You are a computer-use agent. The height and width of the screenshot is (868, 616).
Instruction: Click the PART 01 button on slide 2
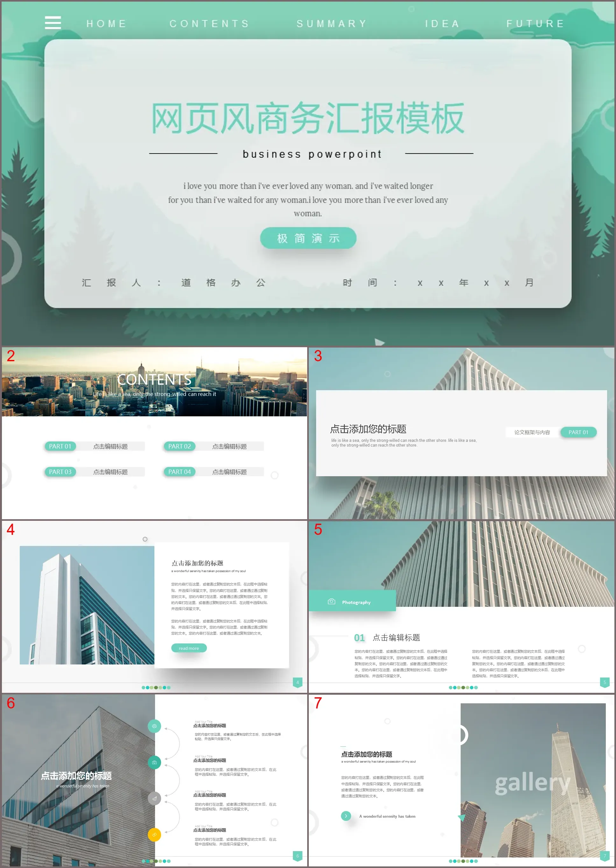59,447
